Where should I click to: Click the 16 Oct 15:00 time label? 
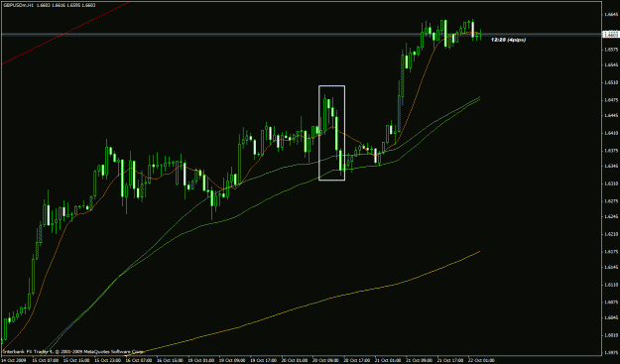pos(169,360)
